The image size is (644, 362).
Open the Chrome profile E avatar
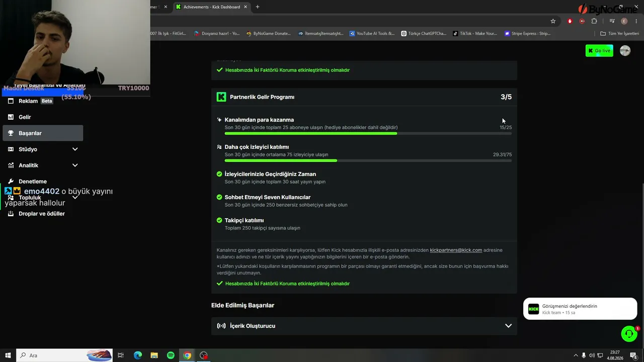tap(624, 21)
